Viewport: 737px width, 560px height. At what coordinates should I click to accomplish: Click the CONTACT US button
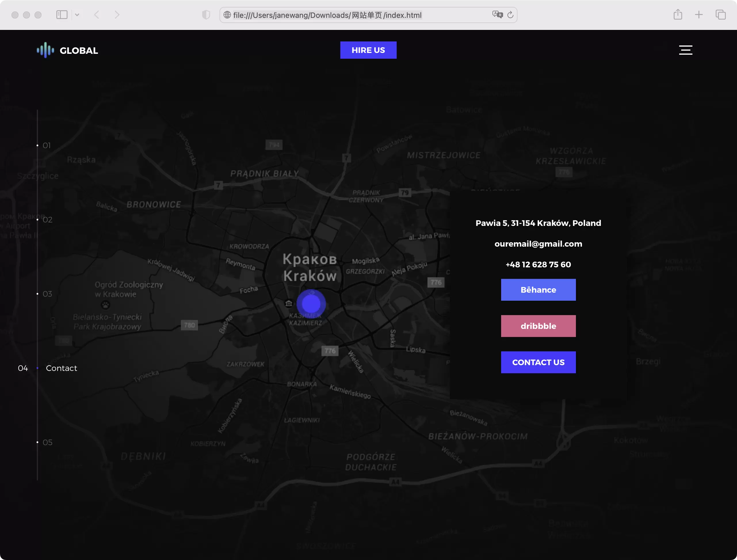tap(538, 362)
